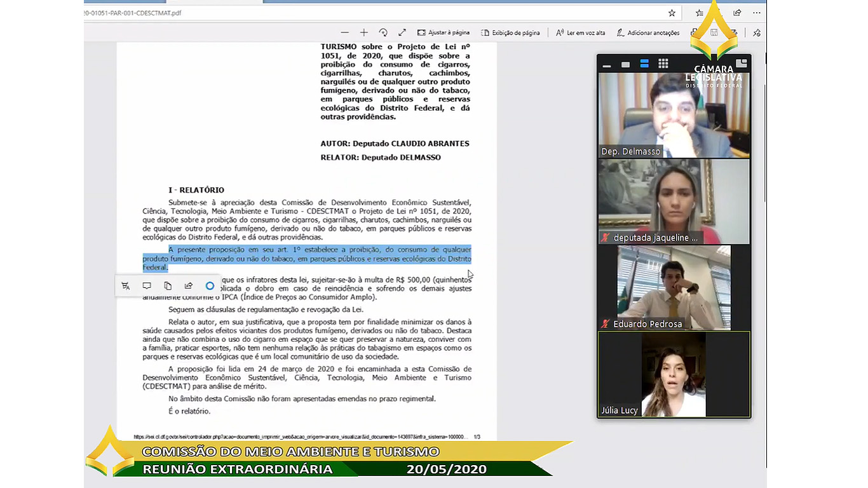
Task: Click the zoom in plus button
Action: [x=363, y=32]
